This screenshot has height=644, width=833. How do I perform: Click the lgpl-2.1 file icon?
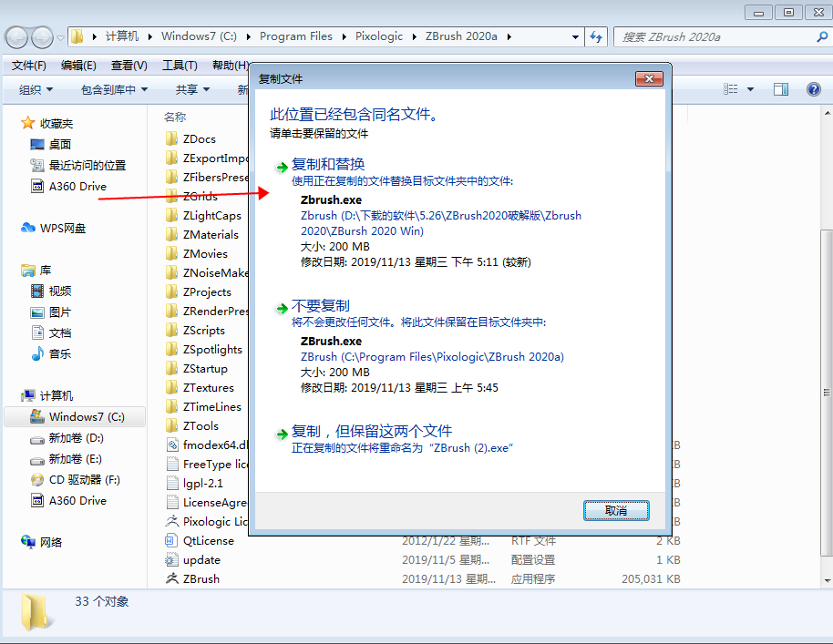pos(171,483)
